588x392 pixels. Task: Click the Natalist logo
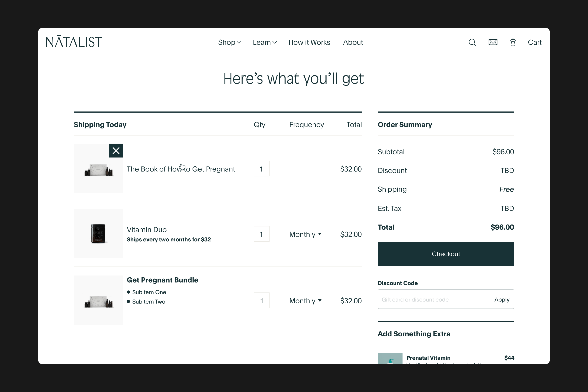coord(74,42)
